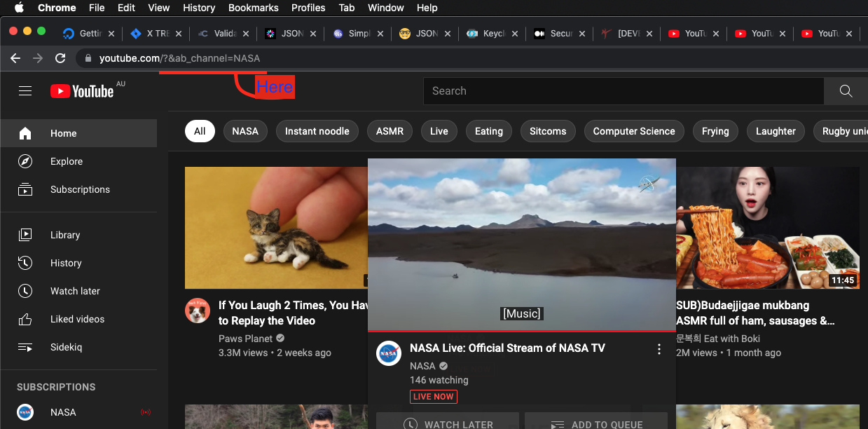
Task: Open NASA Live: Official Stream title link
Action: [507, 348]
